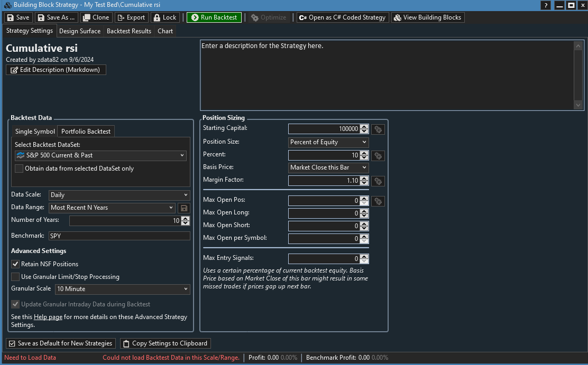Click Edit Description (Markdown) button
This screenshot has width=588, height=365.
(x=56, y=70)
